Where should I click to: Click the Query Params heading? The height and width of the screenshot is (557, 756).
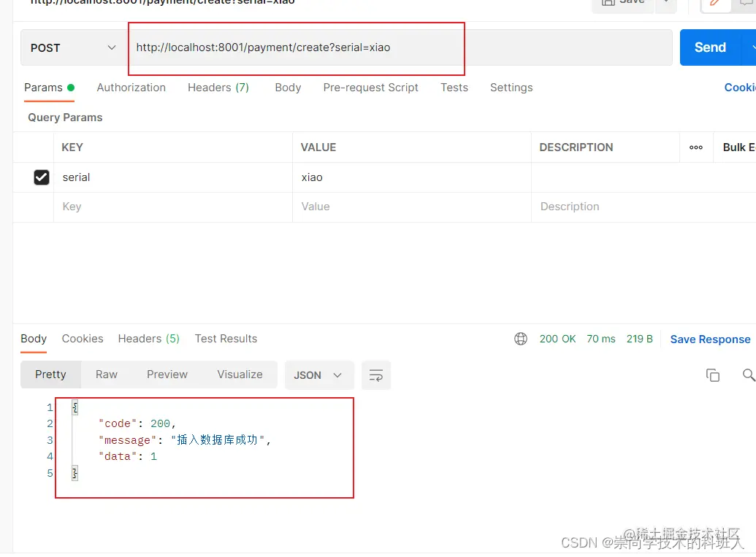click(65, 118)
